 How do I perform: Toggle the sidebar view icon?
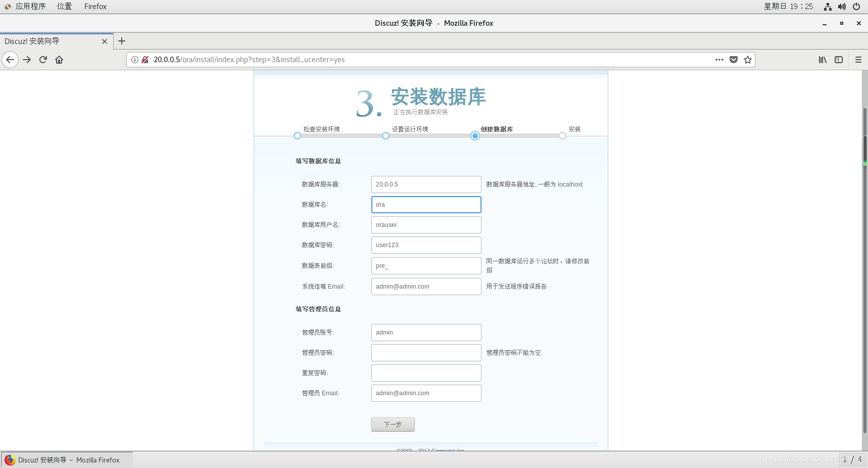(839, 60)
